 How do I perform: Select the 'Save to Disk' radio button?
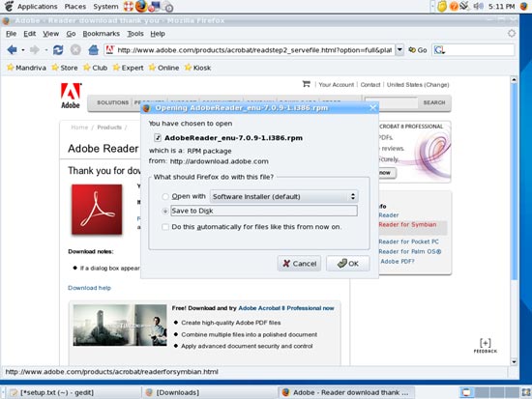click(x=165, y=211)
